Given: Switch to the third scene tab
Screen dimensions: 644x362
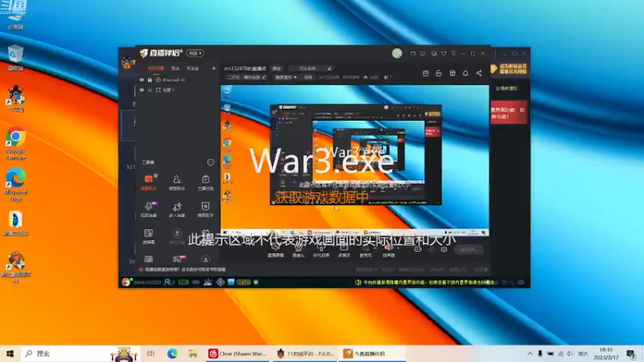Looking at the screenshot, I should (192, 68).
